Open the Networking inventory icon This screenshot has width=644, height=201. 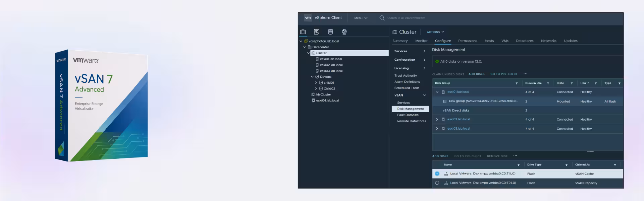[x=344, y=32]
